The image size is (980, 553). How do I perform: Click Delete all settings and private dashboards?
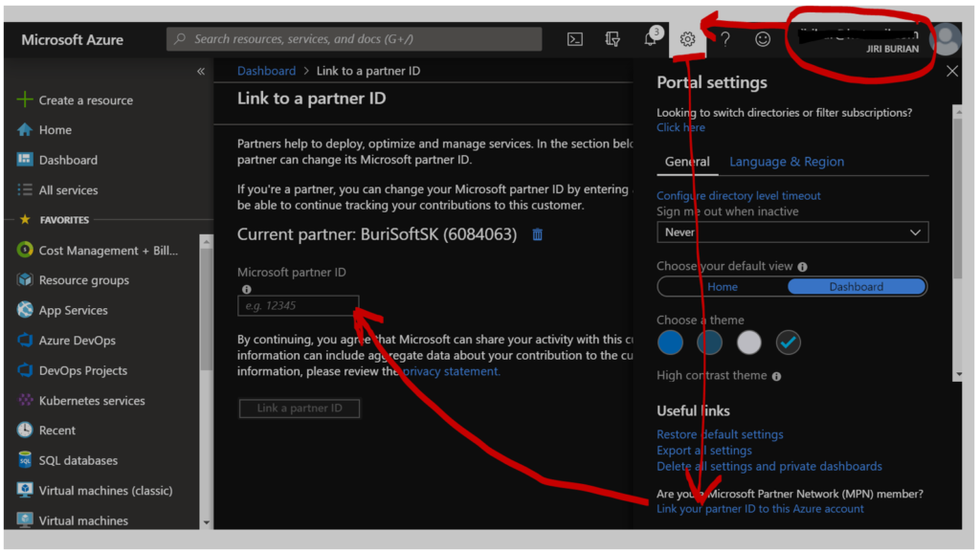[768, 467]
